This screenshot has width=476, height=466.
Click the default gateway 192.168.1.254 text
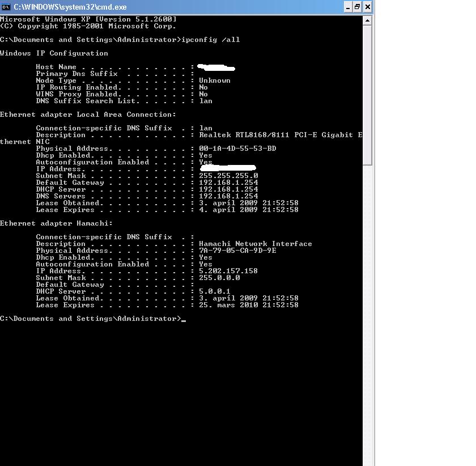point(228,183)
